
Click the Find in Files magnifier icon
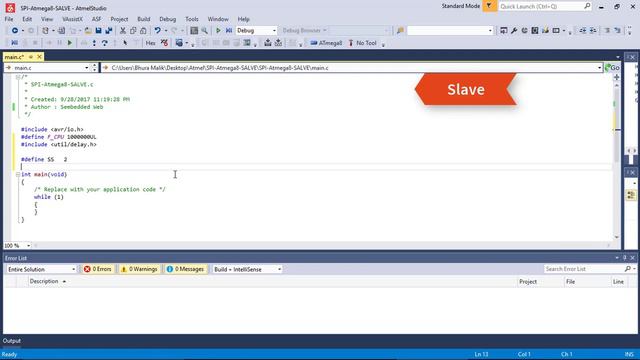click(x=204, y=31)
